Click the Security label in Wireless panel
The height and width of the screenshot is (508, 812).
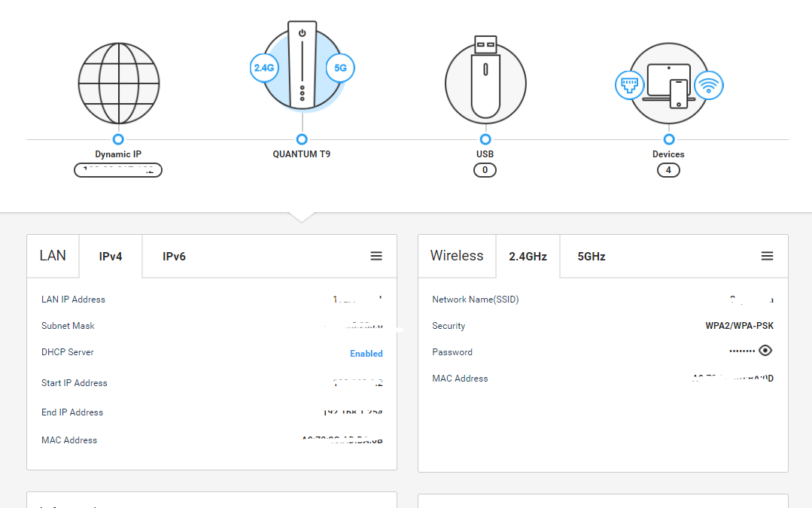pos(449,326)
